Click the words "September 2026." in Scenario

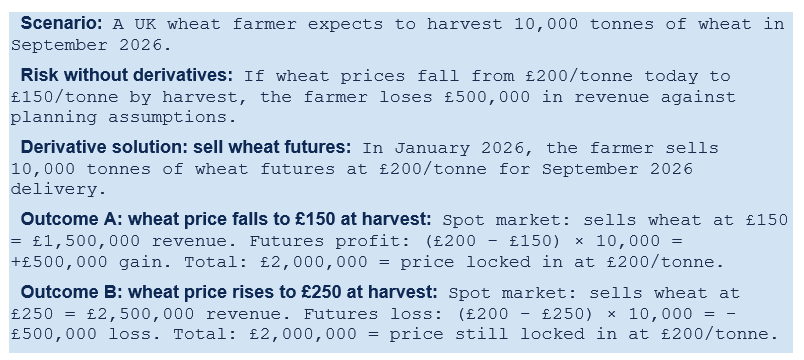(x=91, y=45)
